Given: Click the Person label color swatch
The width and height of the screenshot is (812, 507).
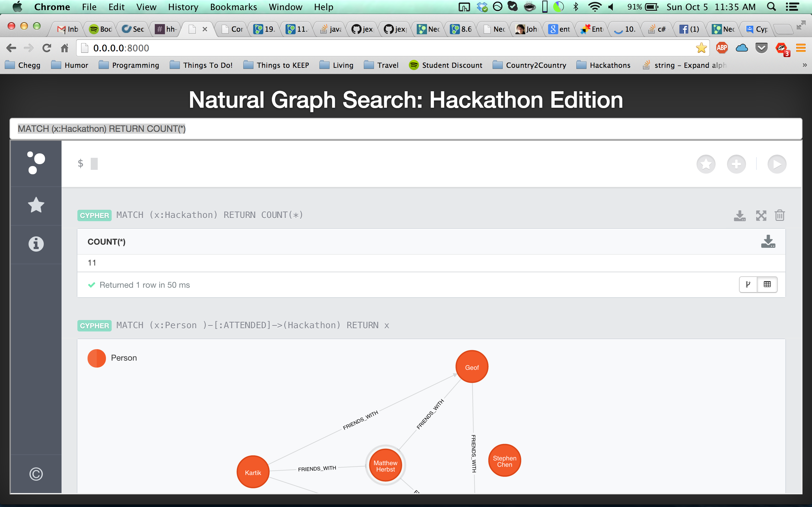Looking at the screenshot, I should point(97,358).
